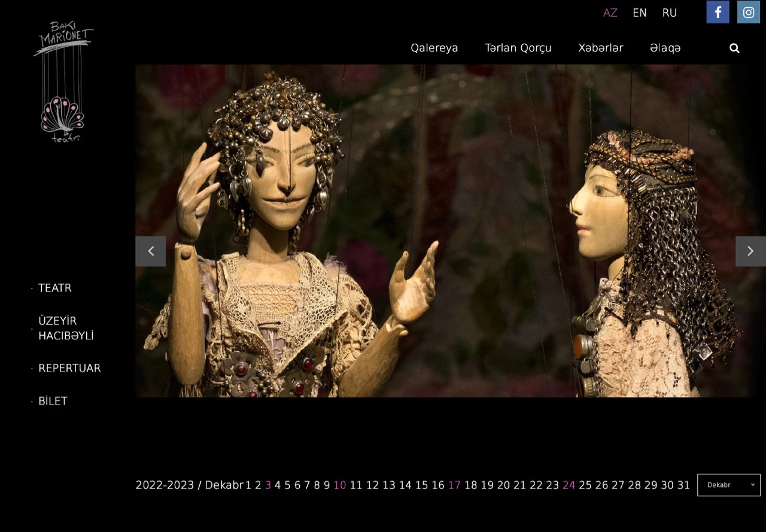This screenshot has width=766, height=532.
Task: Click date 15 in the calendar
Action: coord(421,485)
